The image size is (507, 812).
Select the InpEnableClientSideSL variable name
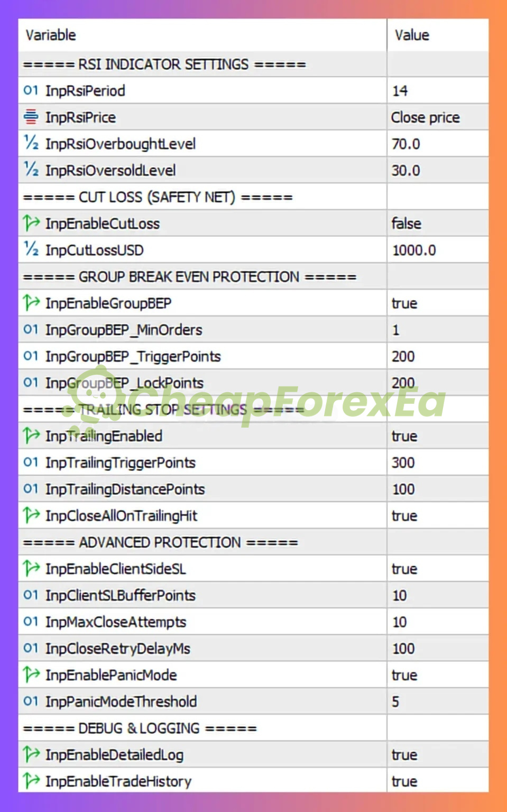point(116,568)
